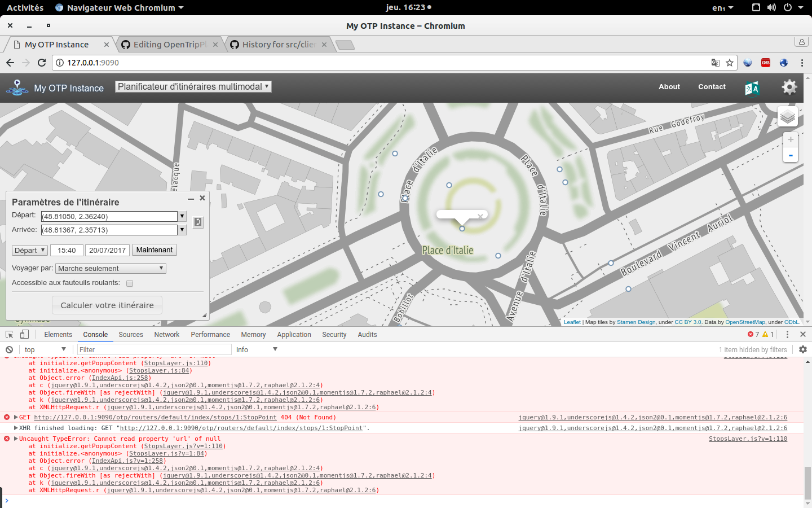This screenshot has width=812, height=508.
Task: Switch to Editing OpenTripPlanner browser tab
Action: tap(169, 45)
